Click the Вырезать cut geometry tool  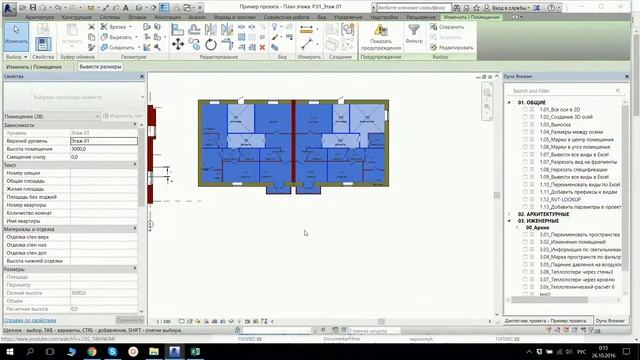point(116,37)
